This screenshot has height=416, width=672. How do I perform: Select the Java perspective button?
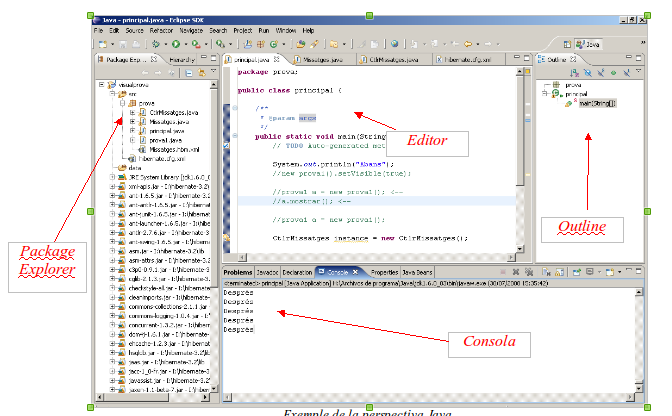pos(589,44)
